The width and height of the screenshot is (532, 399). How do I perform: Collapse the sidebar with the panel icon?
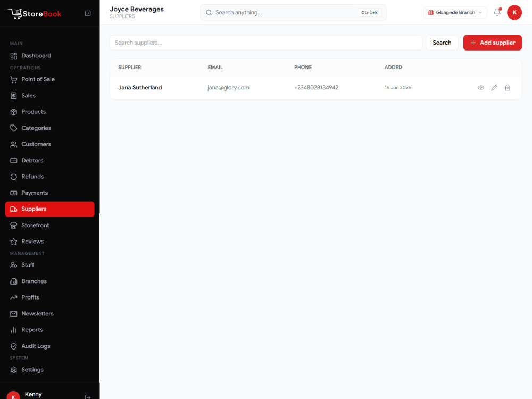coord(88,13)
